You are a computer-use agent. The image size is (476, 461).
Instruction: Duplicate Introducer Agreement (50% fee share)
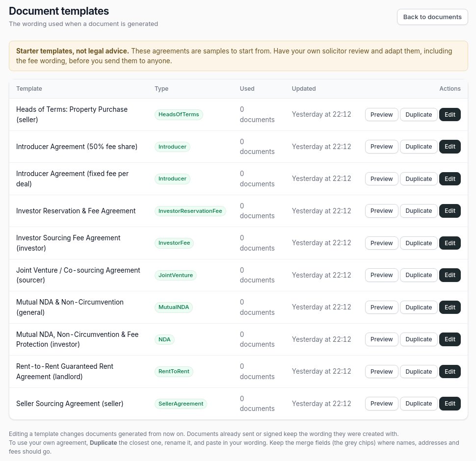tap(419, 147)
